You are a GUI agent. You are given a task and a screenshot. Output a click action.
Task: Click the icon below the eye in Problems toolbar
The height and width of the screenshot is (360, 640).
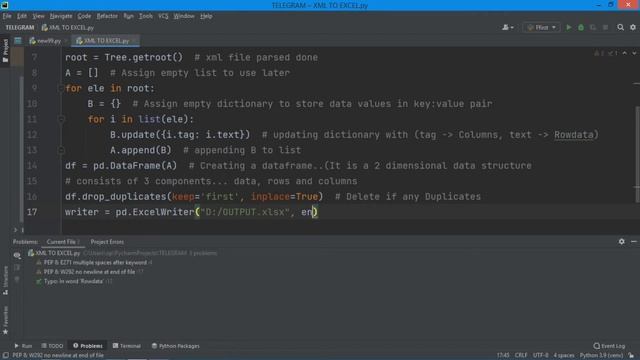17,268
